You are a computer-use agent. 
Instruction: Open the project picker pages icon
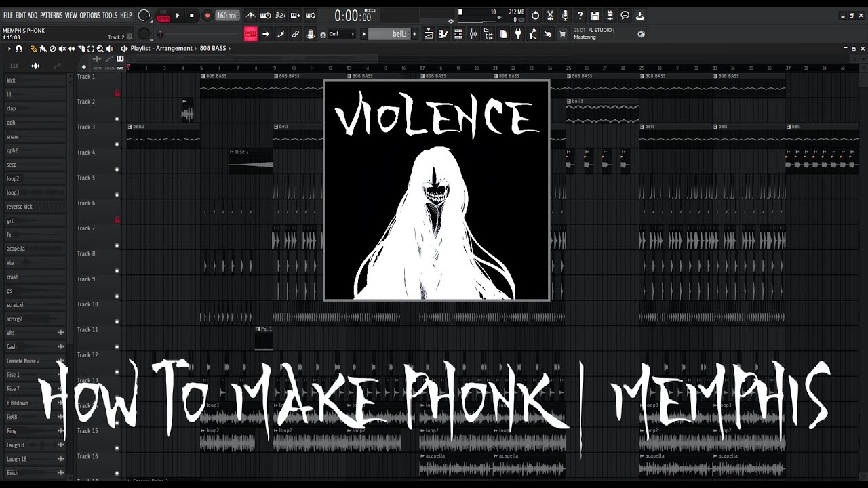(x=503, y=34)
